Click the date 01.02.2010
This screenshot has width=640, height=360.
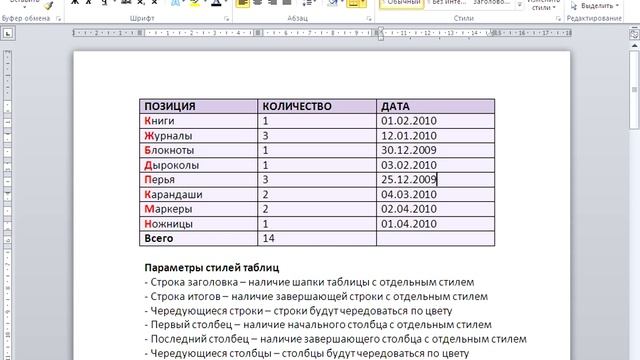[x=409, y=121]
